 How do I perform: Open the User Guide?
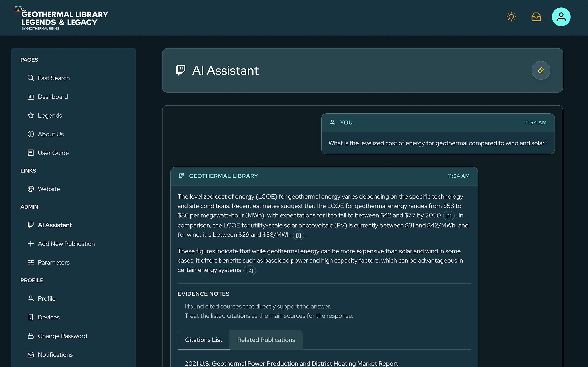53,153
